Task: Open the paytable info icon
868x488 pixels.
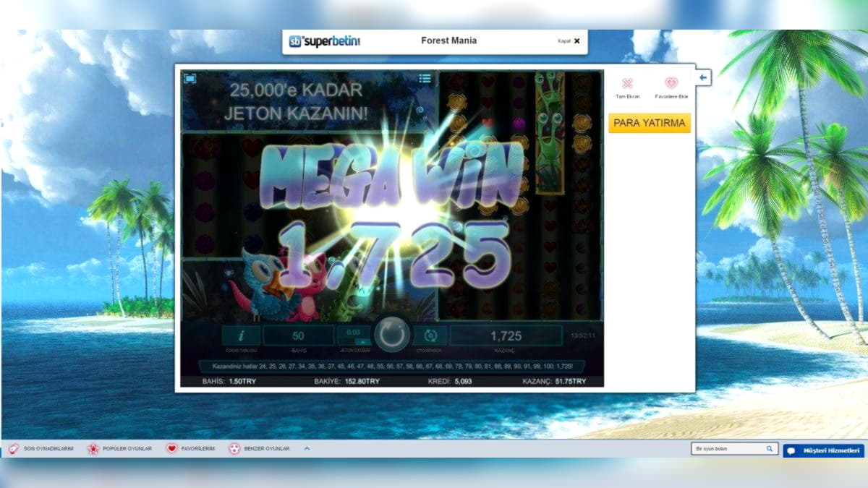Action: [x=241, y=335]
